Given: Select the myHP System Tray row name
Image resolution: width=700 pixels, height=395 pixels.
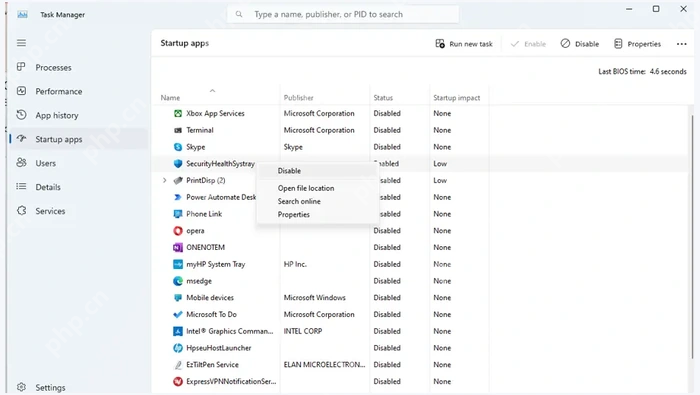Looking at the screenshot, I should [216, 264].
